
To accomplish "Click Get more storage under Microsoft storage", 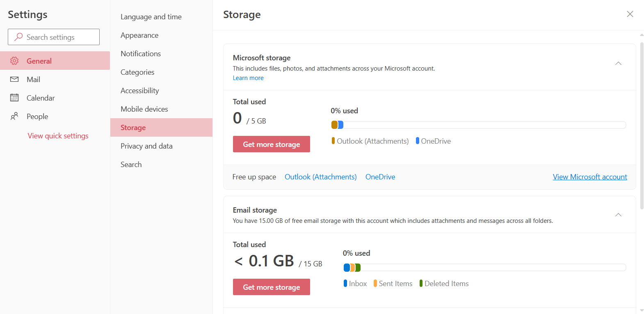I will [272, 144].
